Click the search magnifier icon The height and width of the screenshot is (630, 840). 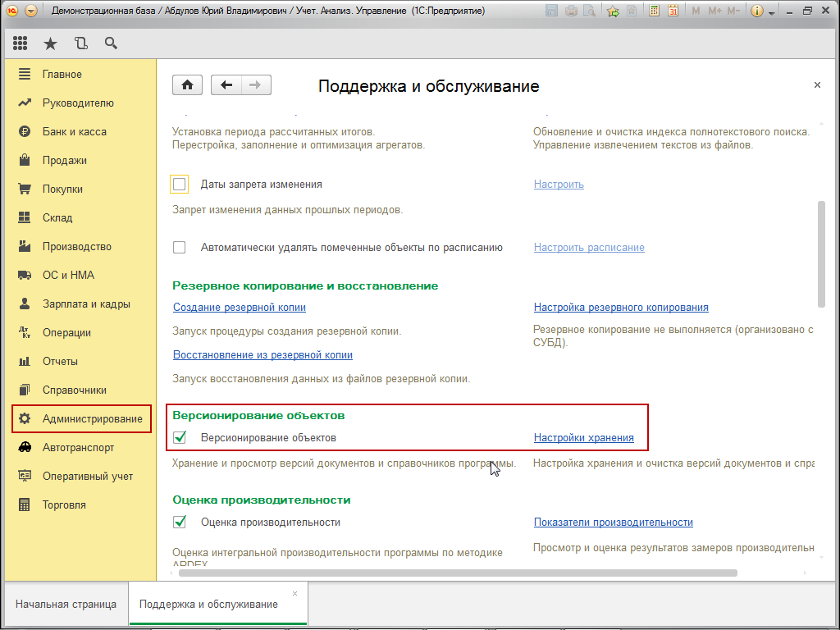coord(111,43)
